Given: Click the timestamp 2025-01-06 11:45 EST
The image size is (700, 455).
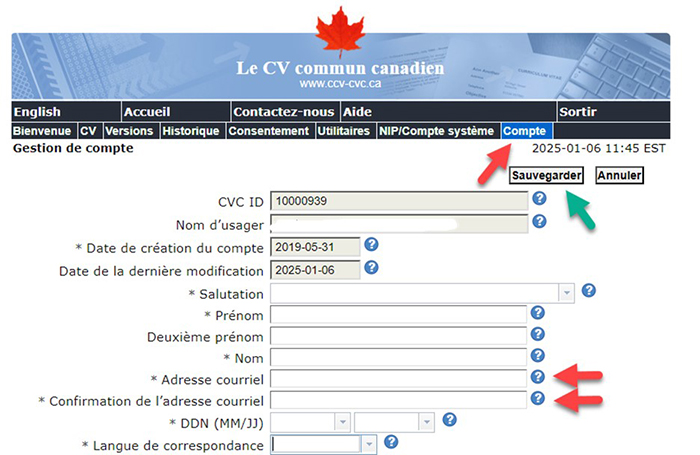Looking at the screenshot, I should click(599, 148).
